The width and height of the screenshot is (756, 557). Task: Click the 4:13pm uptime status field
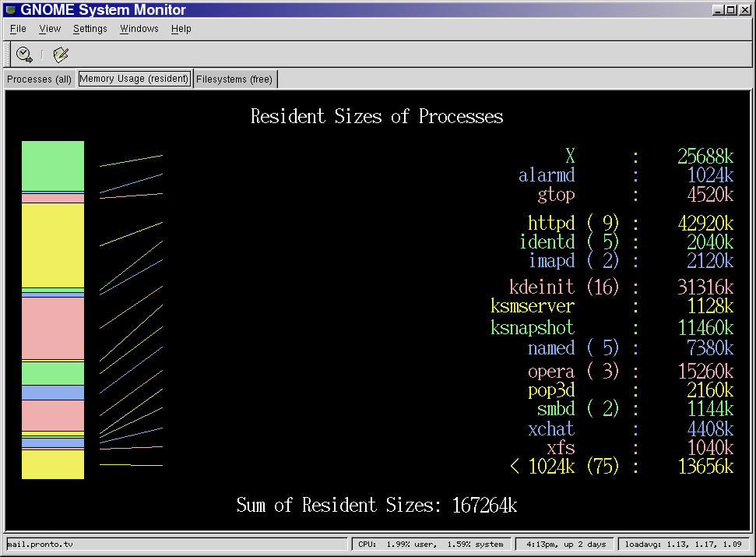pyautogui.click(x=566, y=545)
